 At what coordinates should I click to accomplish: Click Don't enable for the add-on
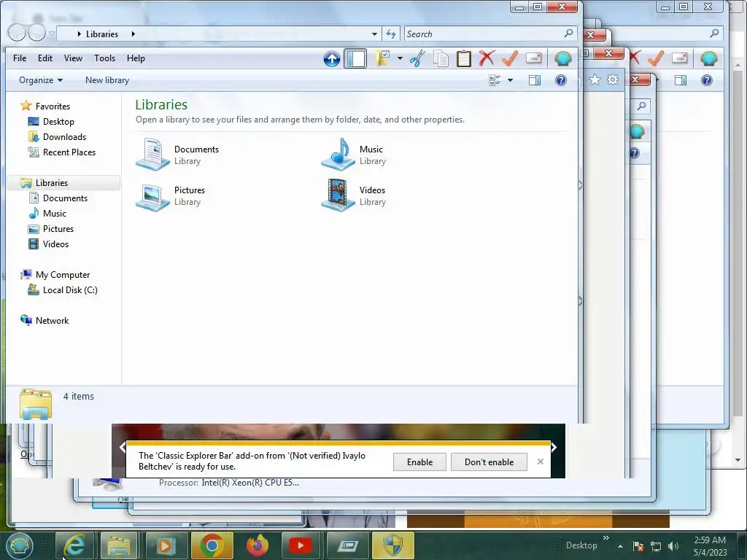pos(489,462)
